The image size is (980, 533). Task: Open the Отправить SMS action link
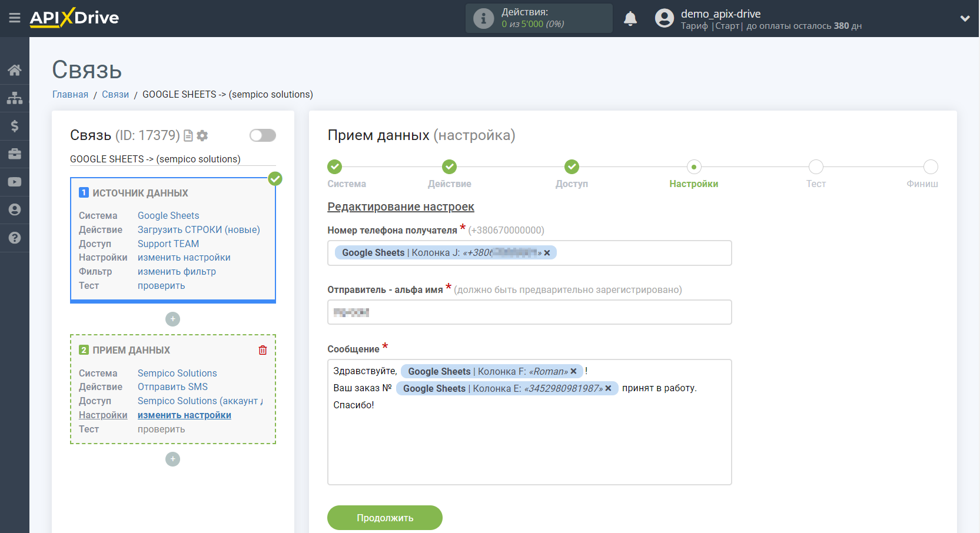point(172,387)
